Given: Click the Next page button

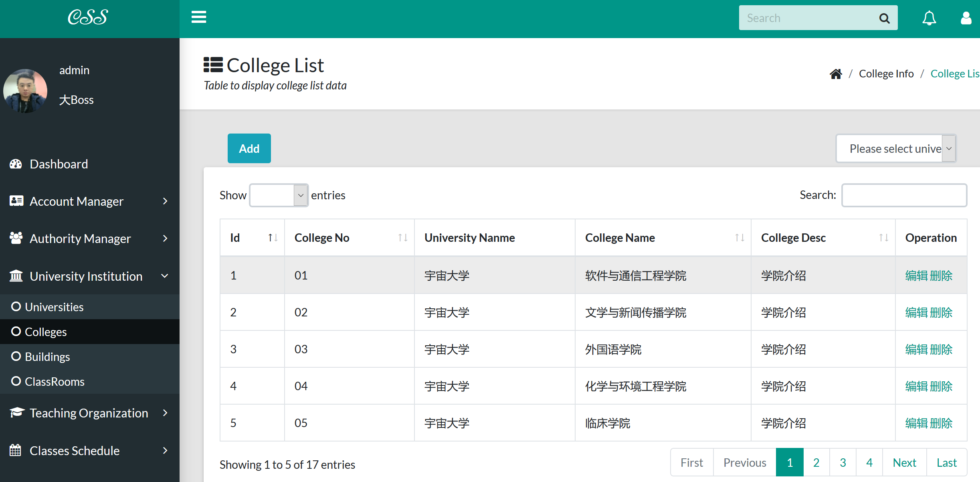Looking at the screenshot, I should 905,462.
